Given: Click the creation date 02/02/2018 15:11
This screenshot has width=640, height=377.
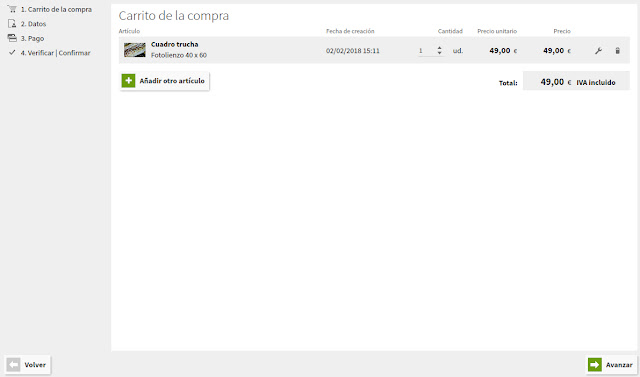Looking at the screenshot, I should pos(353,51).
